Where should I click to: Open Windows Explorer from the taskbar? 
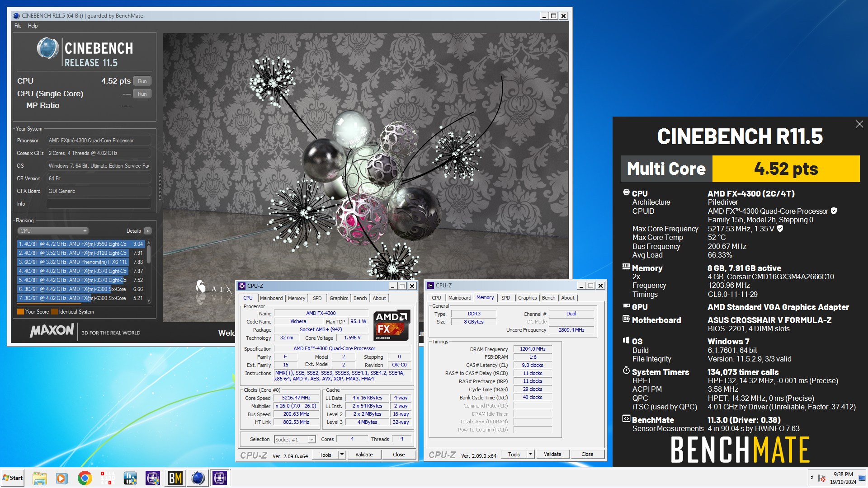pyautogui.click(x=39, y=478)
